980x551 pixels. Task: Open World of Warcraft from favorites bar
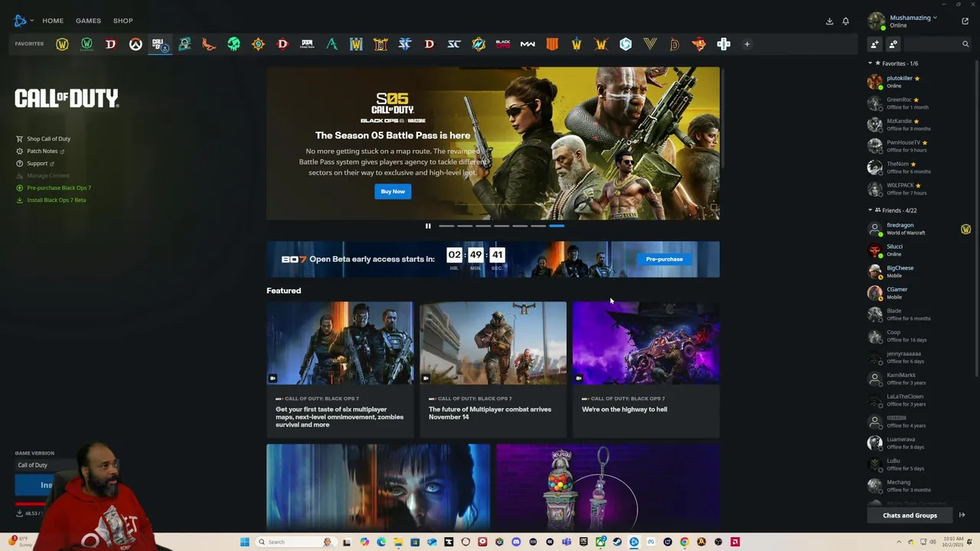pos(62,44)
